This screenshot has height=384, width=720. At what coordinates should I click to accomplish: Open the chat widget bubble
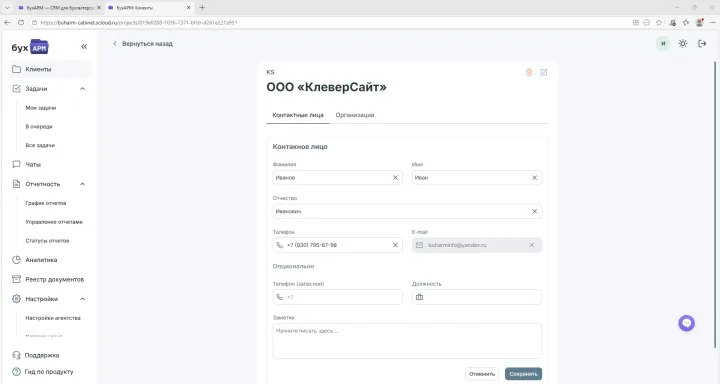tap(686, 323)
